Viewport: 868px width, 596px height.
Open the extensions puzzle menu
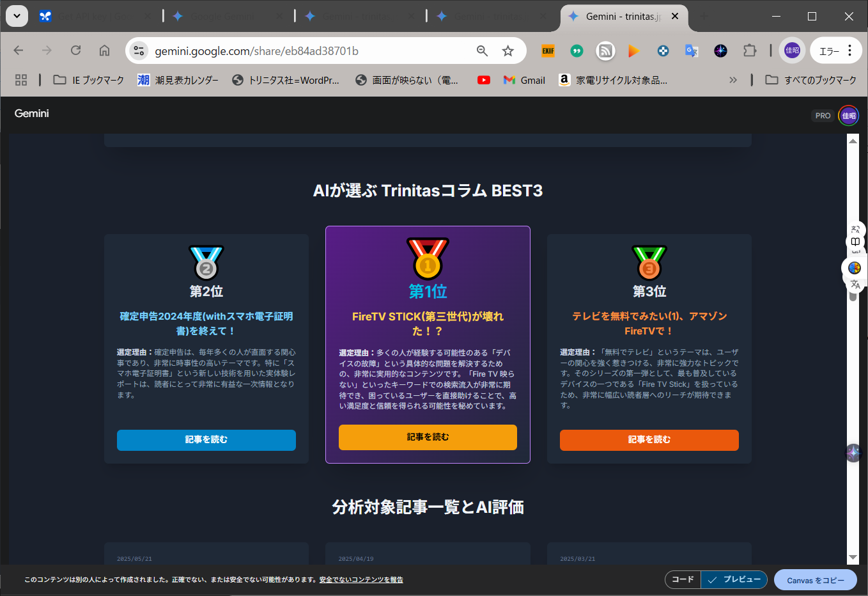tap(749, 51)
